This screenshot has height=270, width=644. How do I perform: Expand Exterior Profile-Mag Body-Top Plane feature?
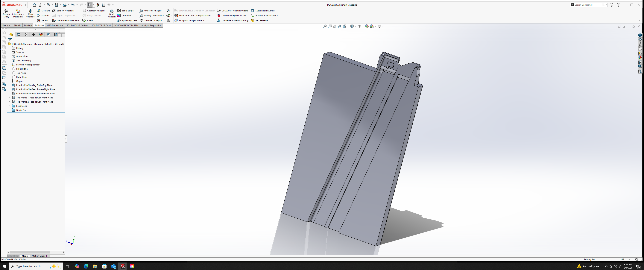coord(9,85)
